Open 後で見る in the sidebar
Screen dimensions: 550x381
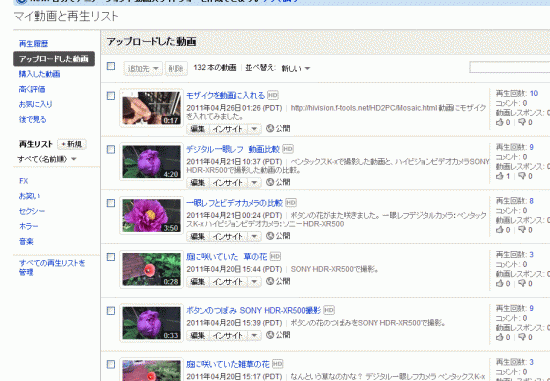point(32,119)
